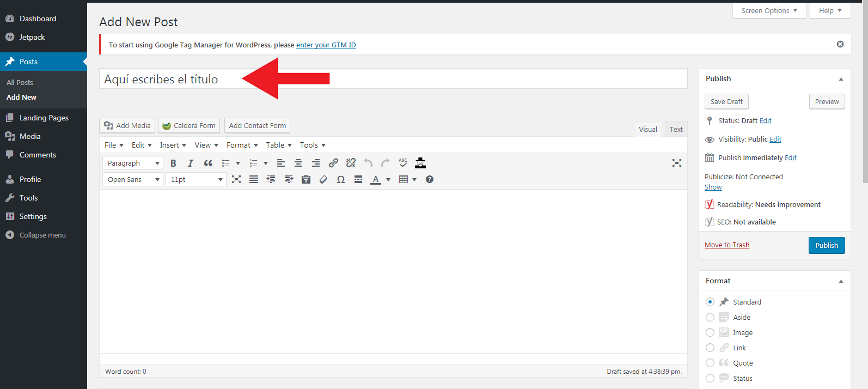Select the Aside post format
This screenshot has height=389, width=868.
click(x=710, y=317)
